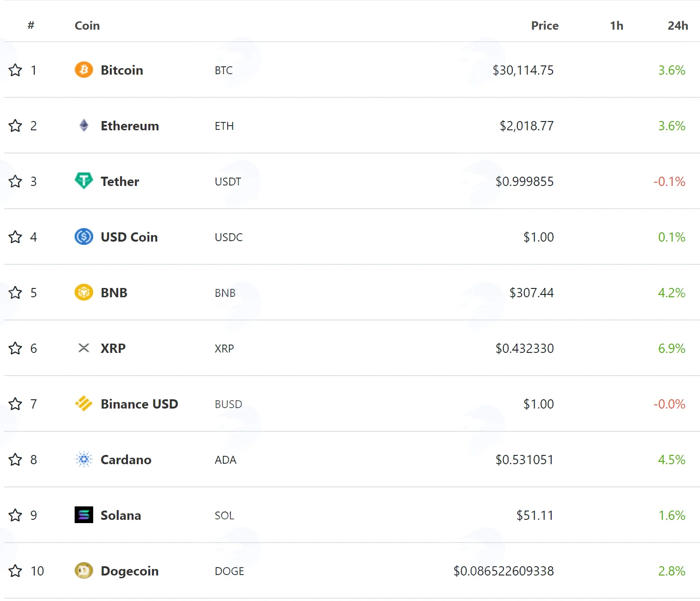Toggle favorite star for Tether
700x601 pixels.
[x=15, y=181]
